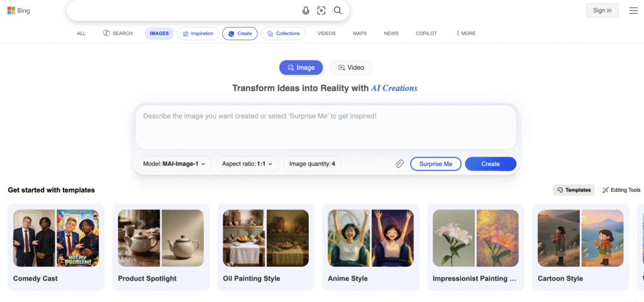Click the blue Create button
Image resolution: width=644 pixels, height=302 pixels.
491,164
